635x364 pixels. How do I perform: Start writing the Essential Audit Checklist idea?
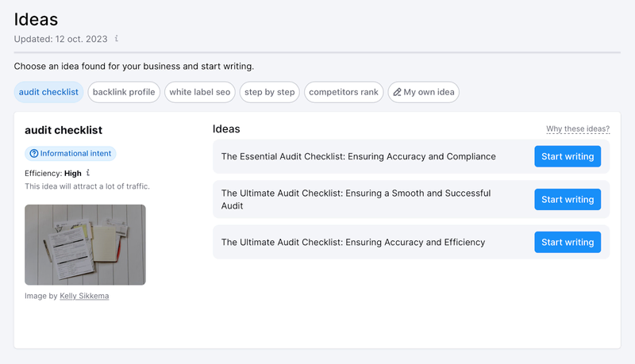click(568, 156)
